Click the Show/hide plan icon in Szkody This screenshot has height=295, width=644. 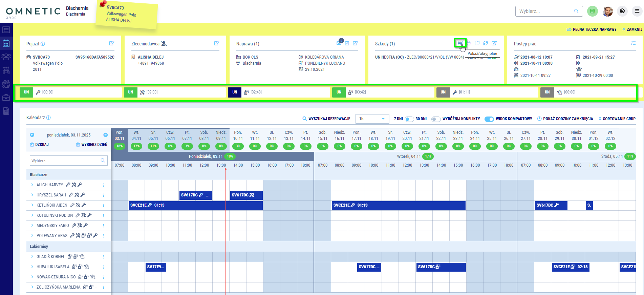(460, 43)
